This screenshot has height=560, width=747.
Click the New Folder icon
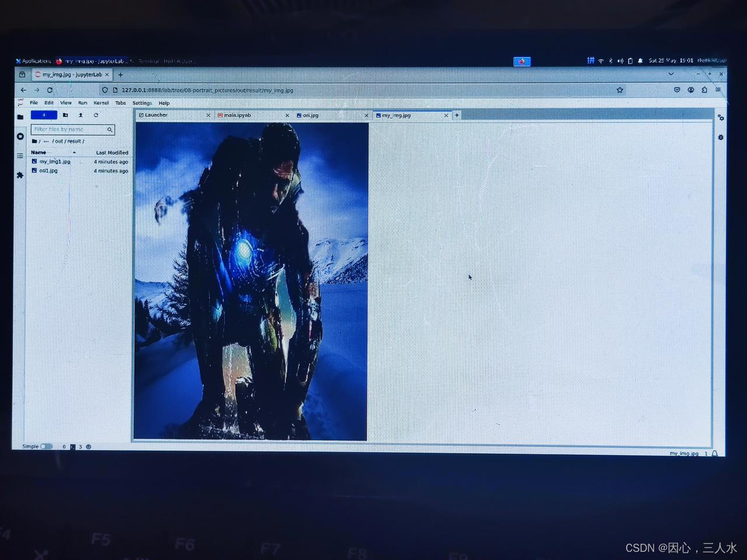(65, 115)
